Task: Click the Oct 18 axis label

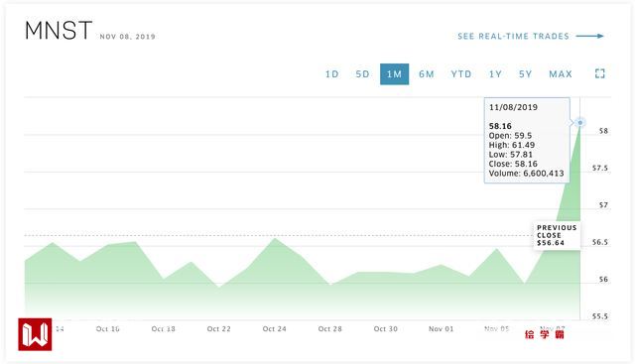Action: tap(163, 328)
